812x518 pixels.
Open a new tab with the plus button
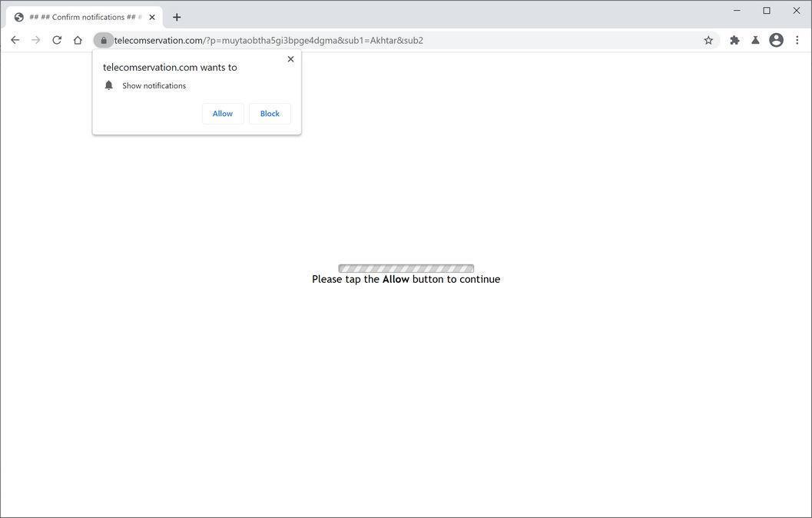tap(177, 16)
